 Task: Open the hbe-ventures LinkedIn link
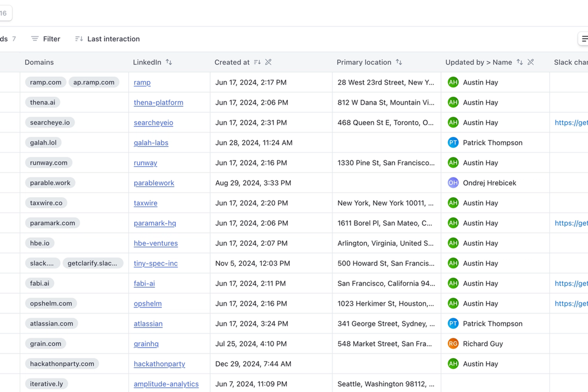point(156,243)
